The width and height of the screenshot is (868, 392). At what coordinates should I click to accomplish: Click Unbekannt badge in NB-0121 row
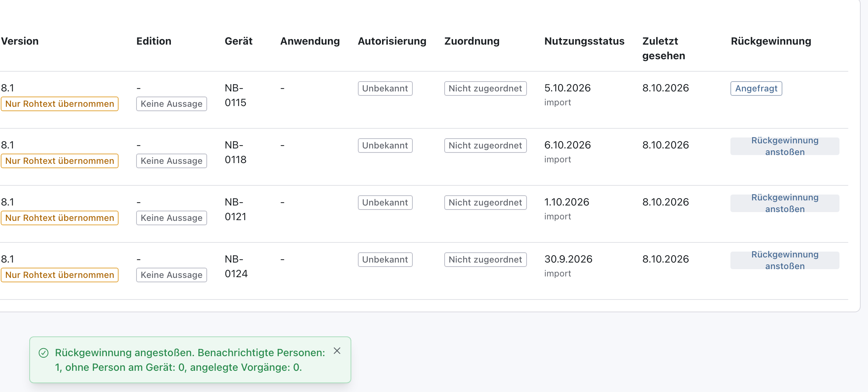(x=385, y=203)
